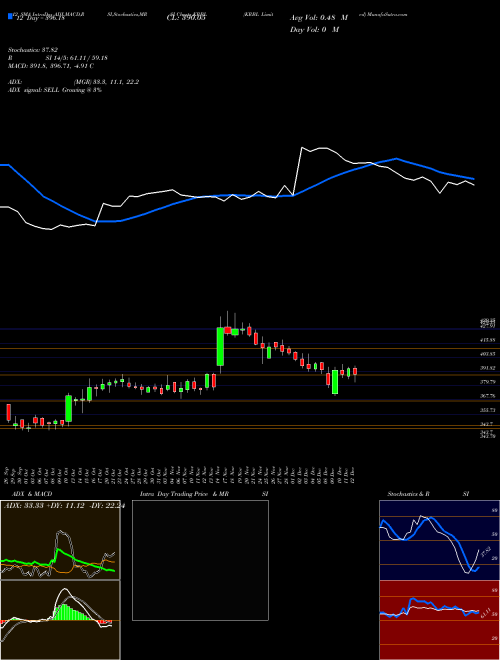Open the blue Stochastics chart panel
The image size is (500, 660).
pyautogui.click(x=439, y=540)
